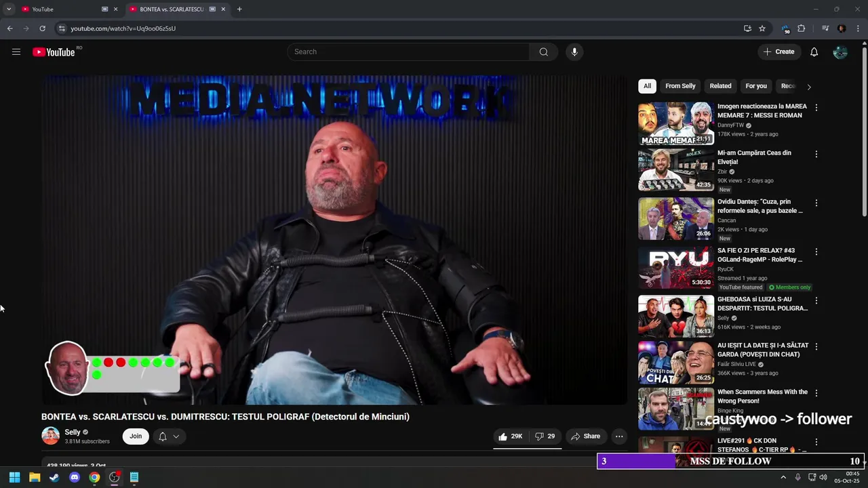Open the Chrome profile avatar in toolbar
This screenshot has width=868, height=488.
point(842,28)
